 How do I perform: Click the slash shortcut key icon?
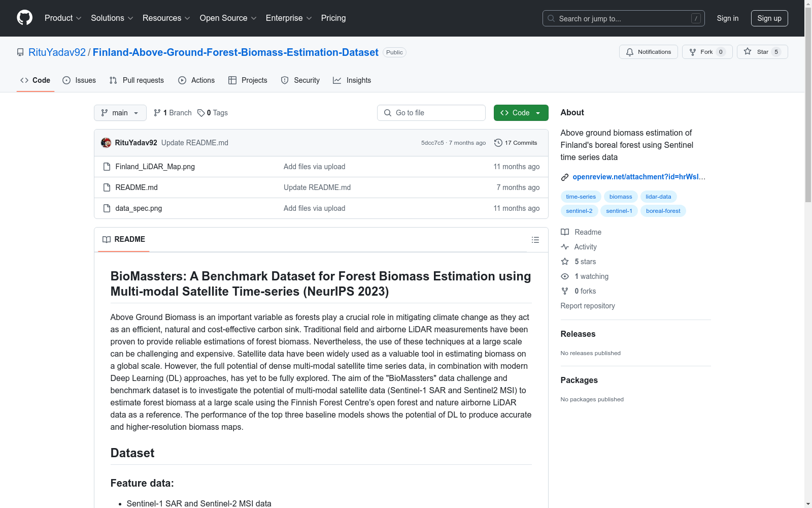[x=696, y=18]
